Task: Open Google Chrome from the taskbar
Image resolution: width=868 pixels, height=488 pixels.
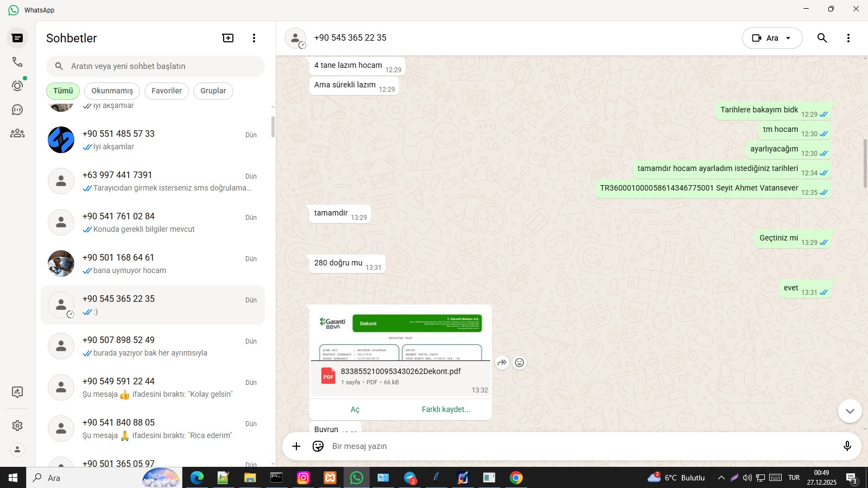Action: (516, 478)
